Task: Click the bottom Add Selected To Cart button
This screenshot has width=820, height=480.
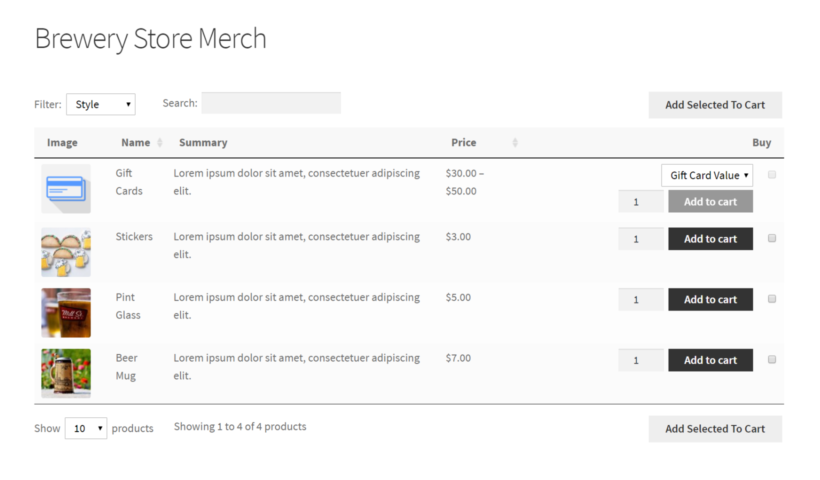Action: pos(715,429)
